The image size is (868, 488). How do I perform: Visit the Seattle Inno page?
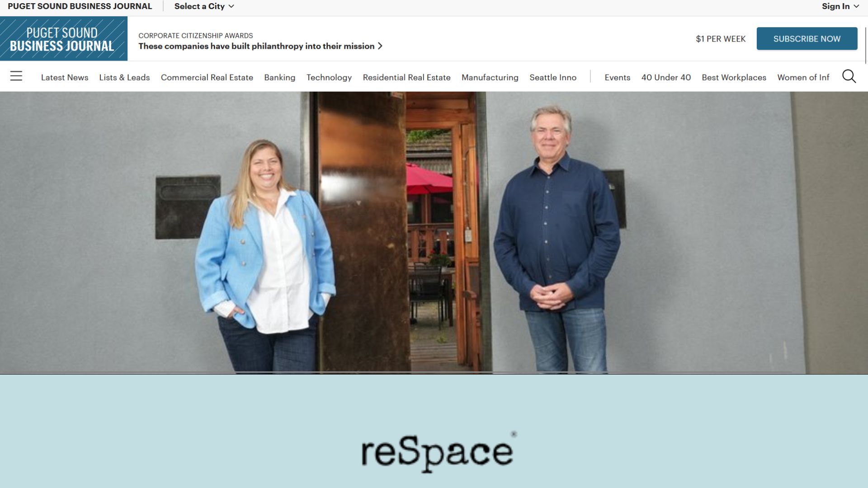(553, 77)
